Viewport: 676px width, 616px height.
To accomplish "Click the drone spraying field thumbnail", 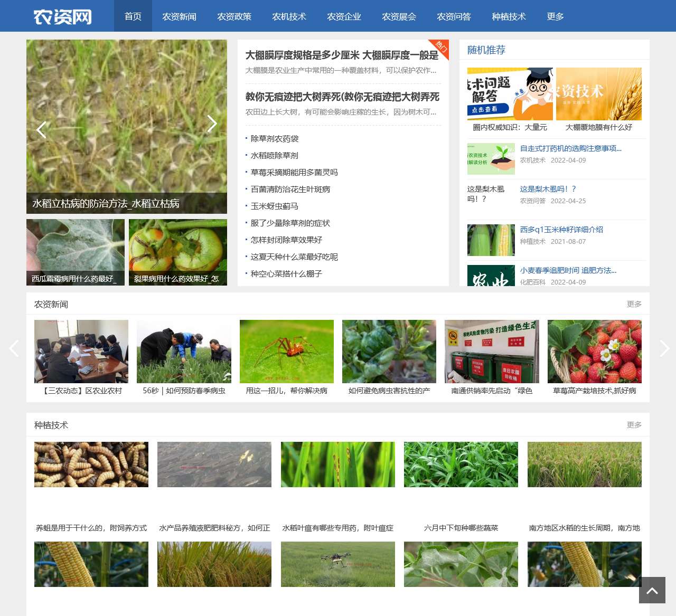I will tap(338, 564).
